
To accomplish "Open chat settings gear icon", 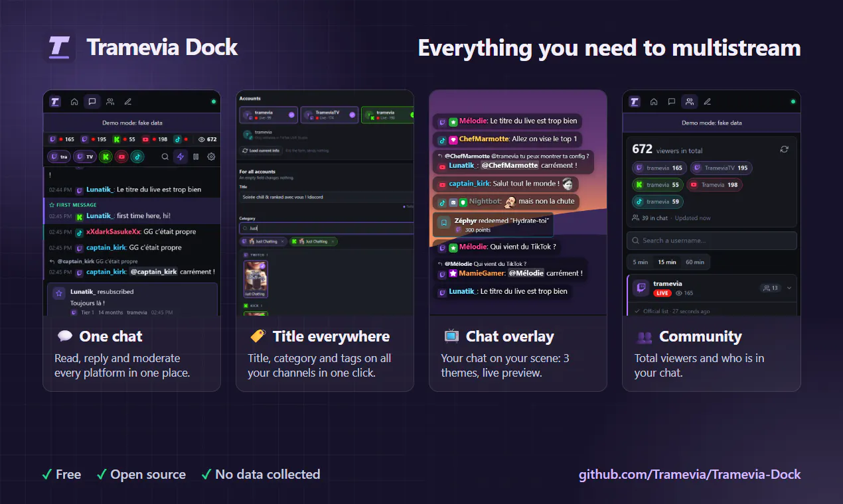I will point(211,157).
